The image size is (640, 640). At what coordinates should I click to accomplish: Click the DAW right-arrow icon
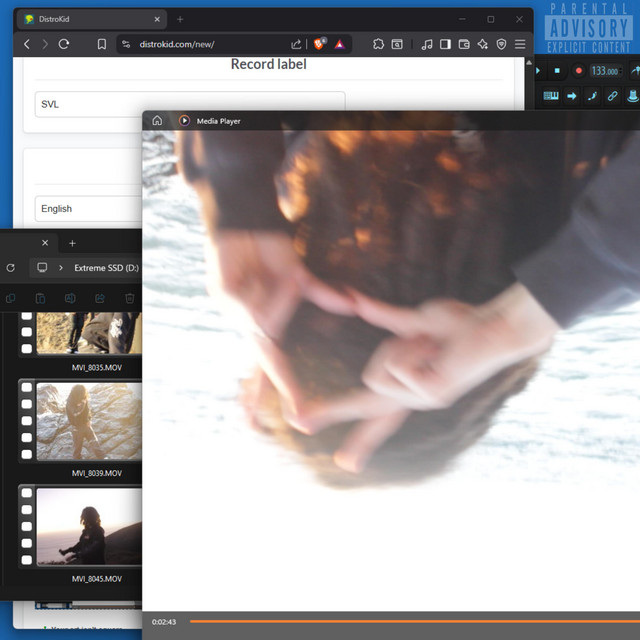point(572,96)
